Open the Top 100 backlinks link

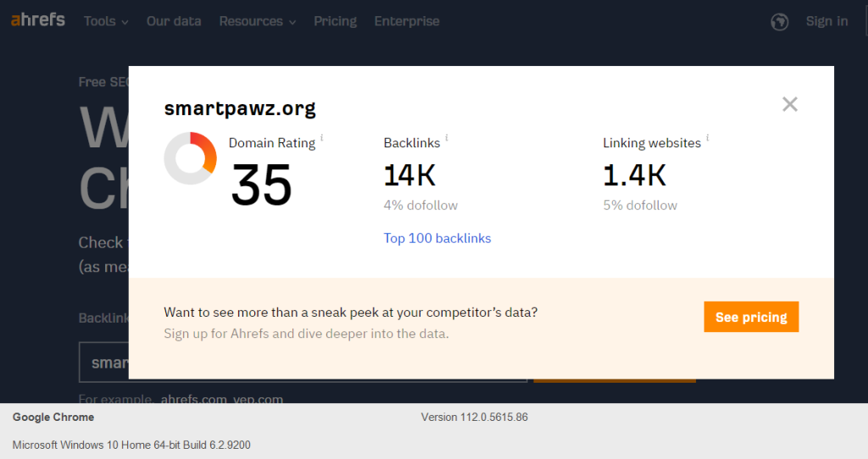437,238
